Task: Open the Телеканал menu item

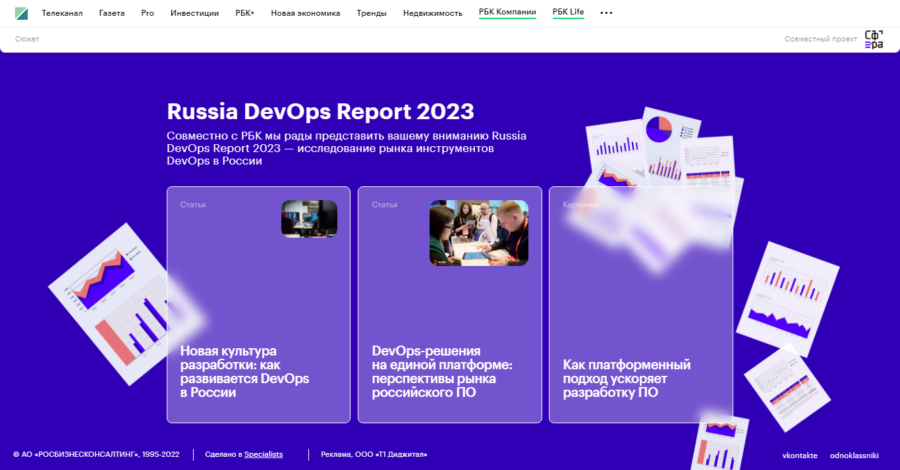Action: (x=62, y=13)
